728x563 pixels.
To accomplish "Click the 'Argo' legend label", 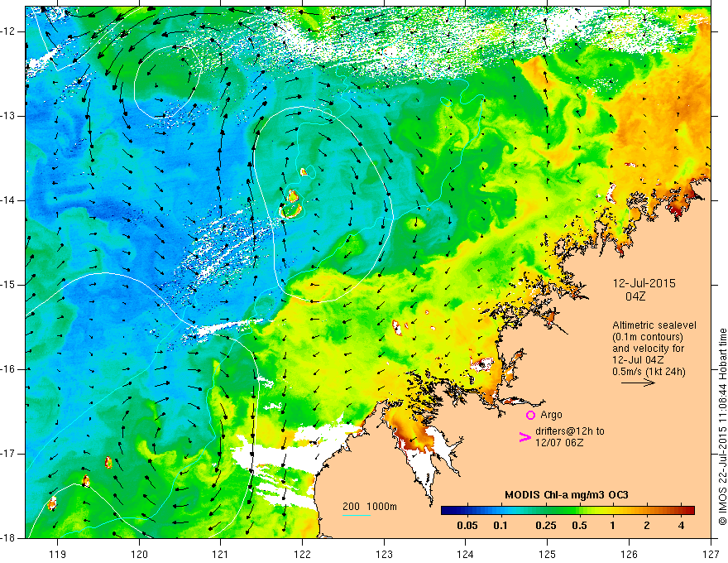I will tap(551, 415).
